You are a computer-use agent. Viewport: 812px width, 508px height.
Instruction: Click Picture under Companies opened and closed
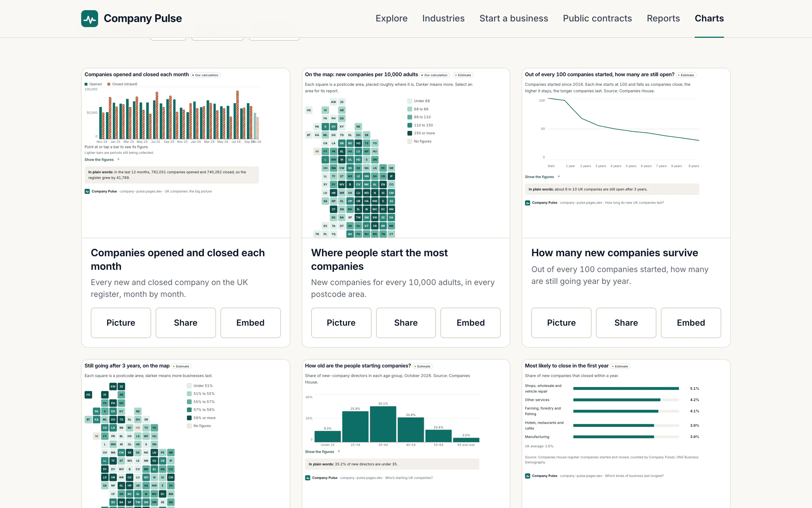(121, 323)
